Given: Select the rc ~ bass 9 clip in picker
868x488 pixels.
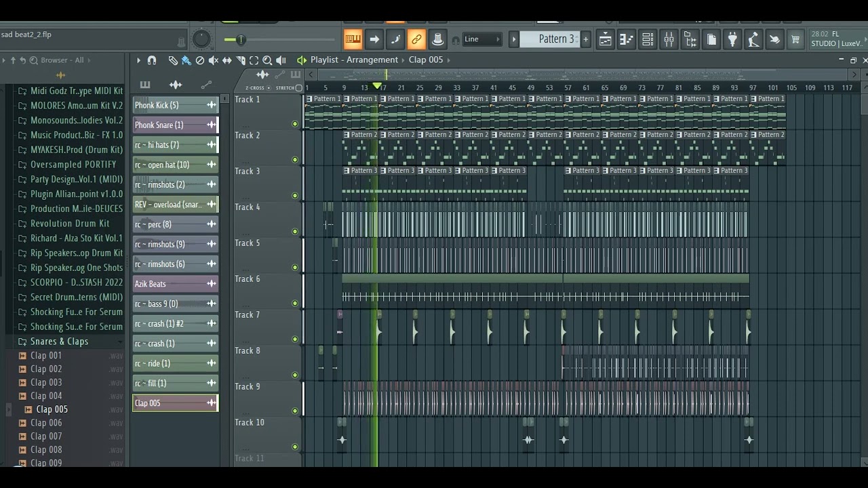Looking at the screenshot, I should pyautogui.click(x=175, y=304).
